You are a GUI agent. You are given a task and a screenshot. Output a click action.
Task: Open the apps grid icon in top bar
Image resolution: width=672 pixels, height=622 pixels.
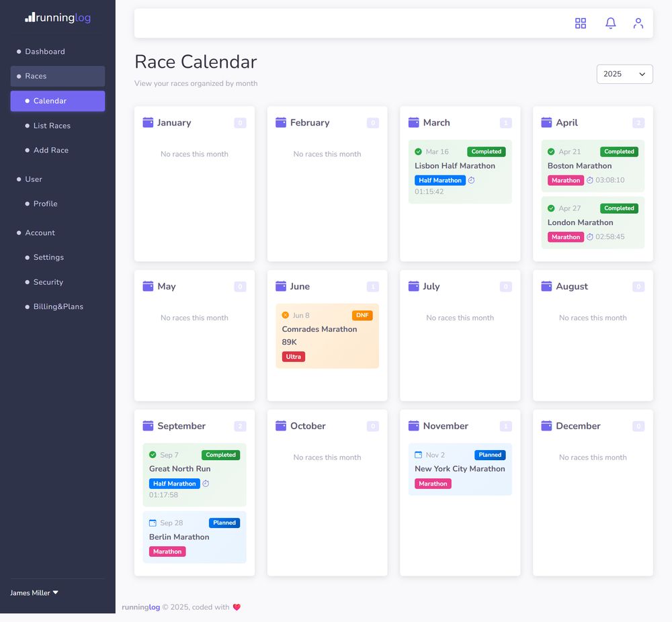[x=581, y=23]
